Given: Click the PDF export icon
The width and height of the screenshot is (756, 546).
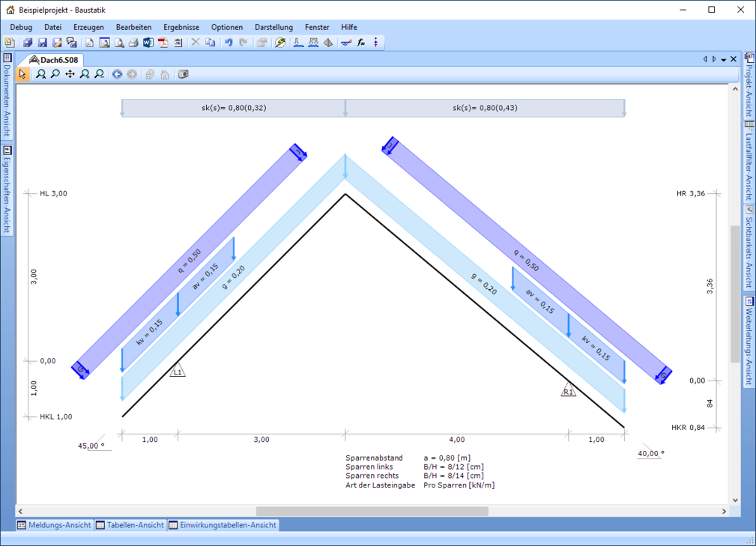Looking at the screenshot, I should click(163, 43).
